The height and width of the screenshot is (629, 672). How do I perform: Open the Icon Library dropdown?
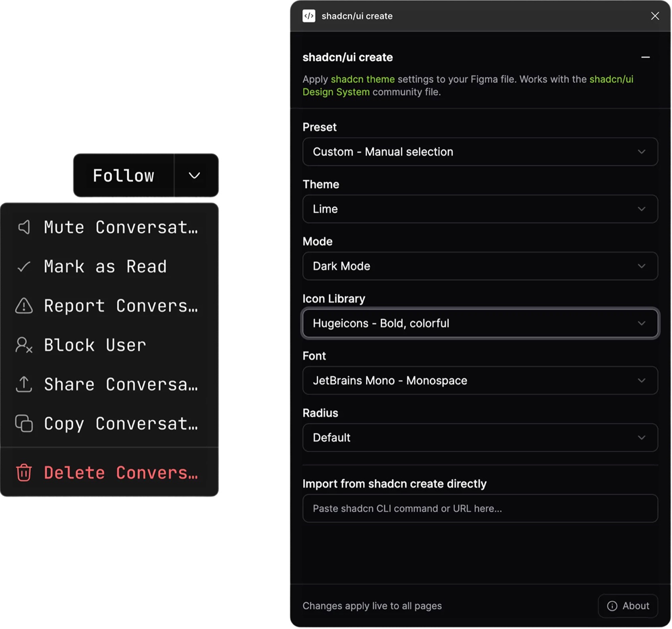480,323
